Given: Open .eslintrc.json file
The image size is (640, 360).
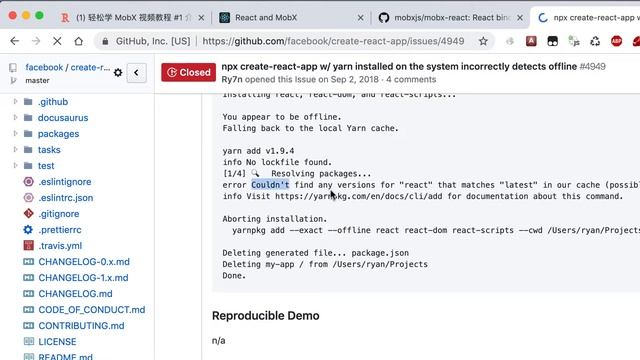Looking at the screenshot, I should pos(65,198).
